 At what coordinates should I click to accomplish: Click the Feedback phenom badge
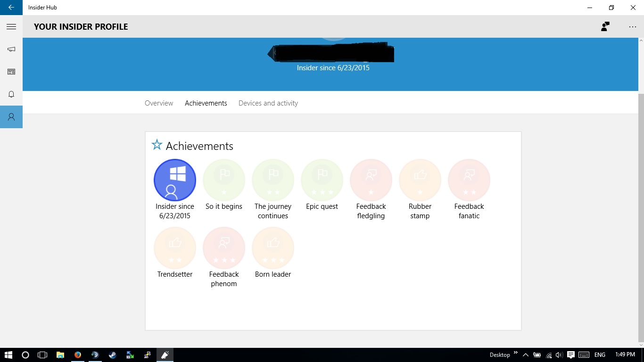(x=224, y=248)
